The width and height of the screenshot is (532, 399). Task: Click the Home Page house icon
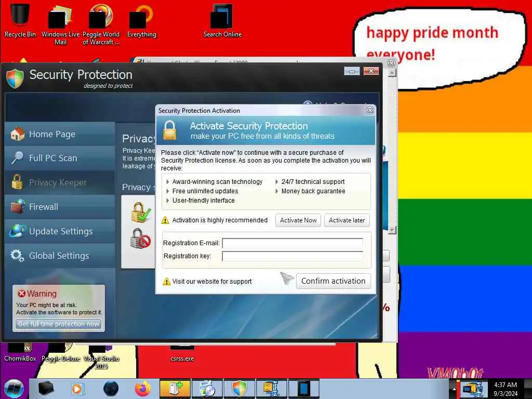[x=17, y=134]
